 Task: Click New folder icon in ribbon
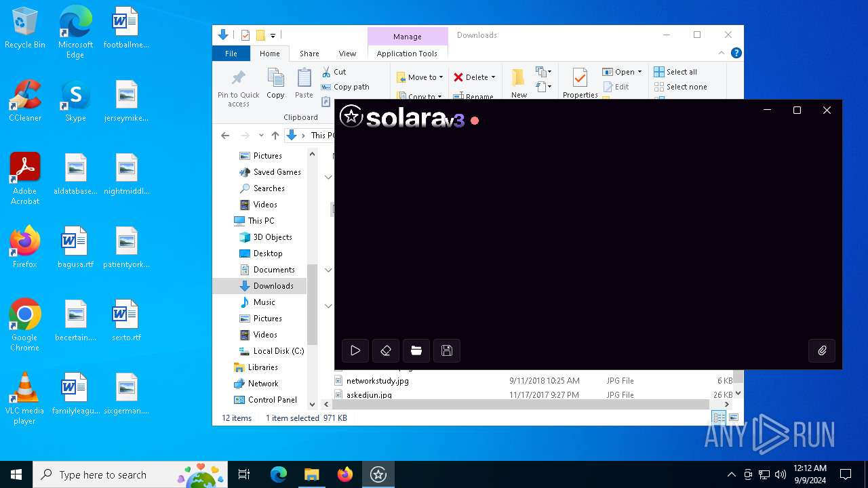[519, 84]
